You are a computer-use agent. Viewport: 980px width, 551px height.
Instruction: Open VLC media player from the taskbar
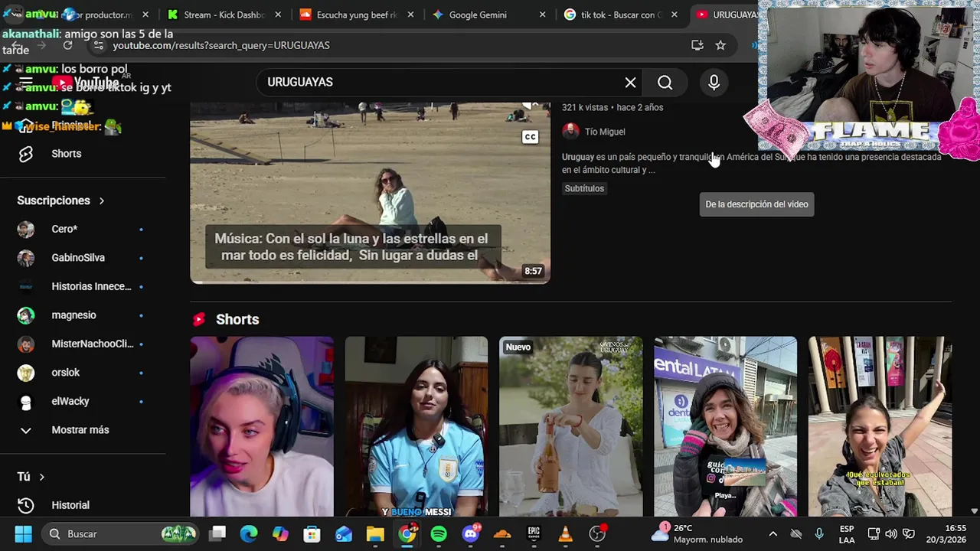(x=566, y=533)
